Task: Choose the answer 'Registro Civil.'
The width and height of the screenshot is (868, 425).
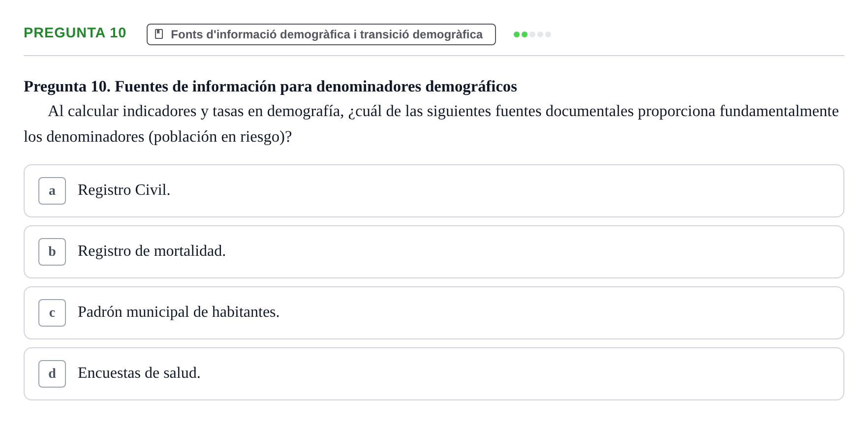Action: 434,191
